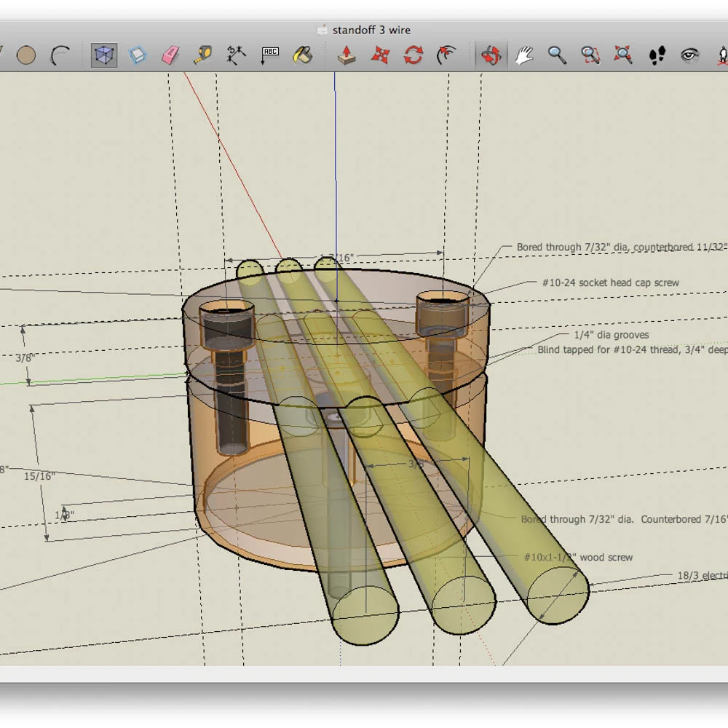The height and width of the screenshot is (728, 728).
Task: Select the pink Eraser tool
Action: tap(170, 56)
